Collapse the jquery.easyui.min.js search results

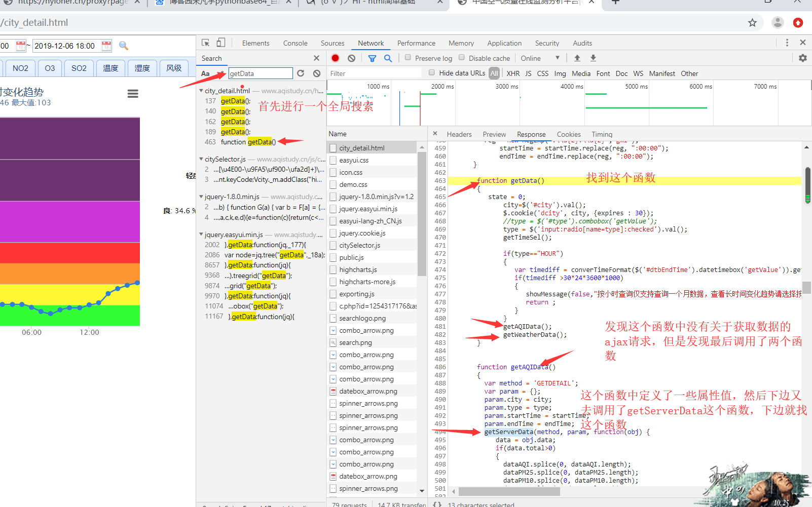pos(201,235)
